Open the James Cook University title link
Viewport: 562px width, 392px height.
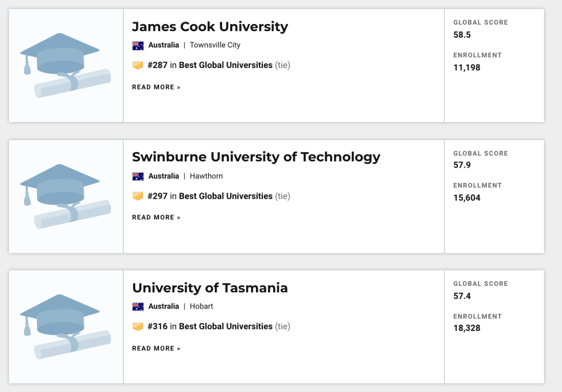pos(210,27)
